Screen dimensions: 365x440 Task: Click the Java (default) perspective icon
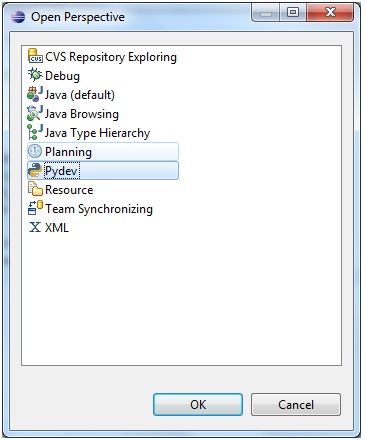35,94
